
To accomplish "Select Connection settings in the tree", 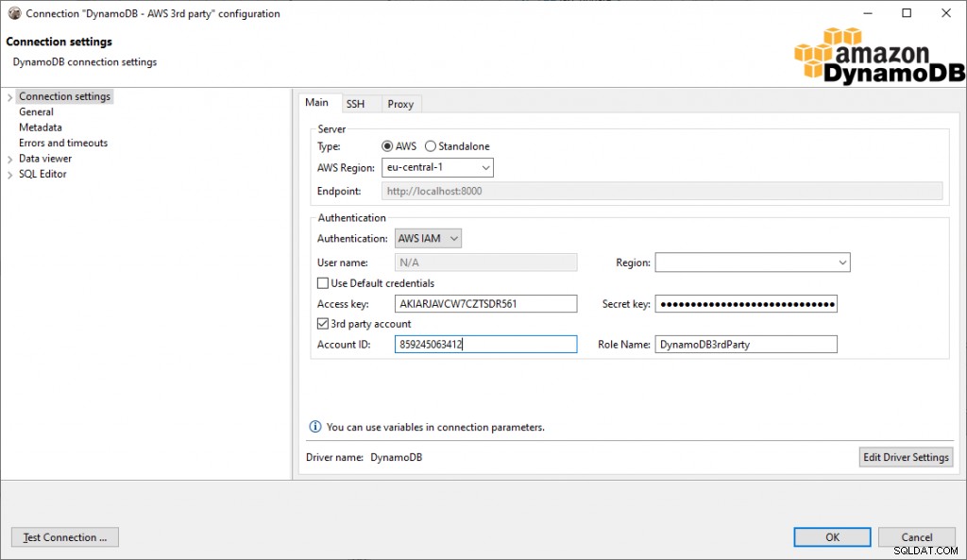I will tap(65, 96).
